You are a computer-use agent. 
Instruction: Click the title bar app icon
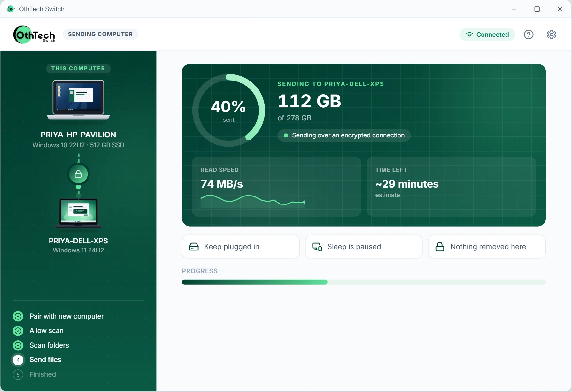point(11,9)
